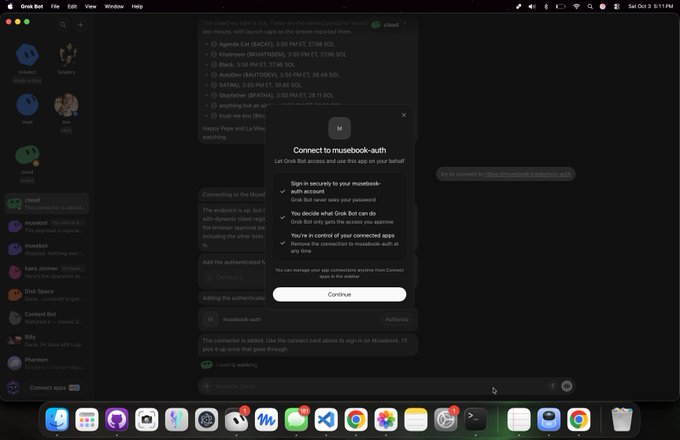Click the date and time in the menu bar
680x440 pixels.
coord(651,7)
